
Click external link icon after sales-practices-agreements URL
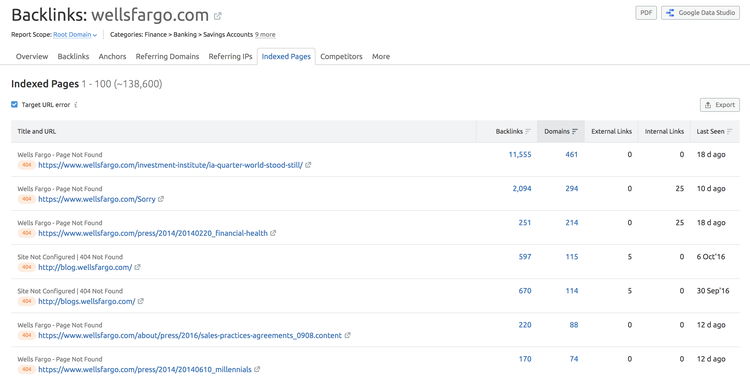point(347,335)
